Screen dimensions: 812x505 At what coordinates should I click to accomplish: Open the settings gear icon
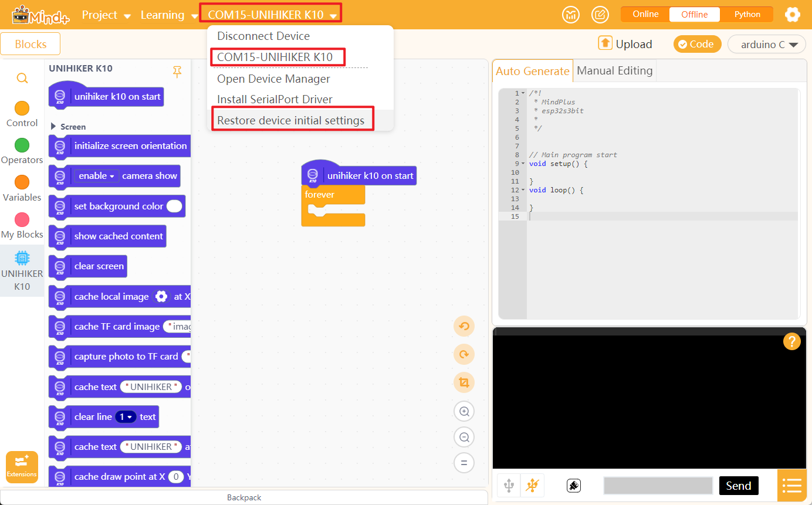793,15
